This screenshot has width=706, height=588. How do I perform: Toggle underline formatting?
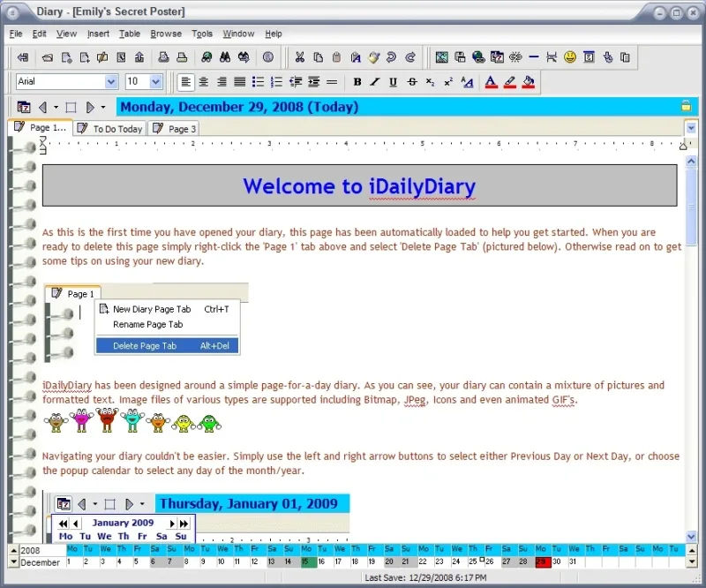click(393, 82)
